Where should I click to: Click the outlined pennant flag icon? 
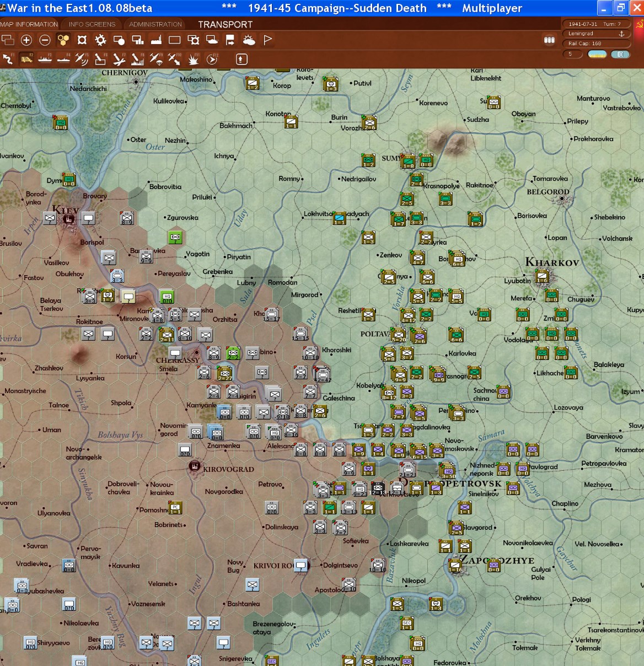click(x=268, y=40)
